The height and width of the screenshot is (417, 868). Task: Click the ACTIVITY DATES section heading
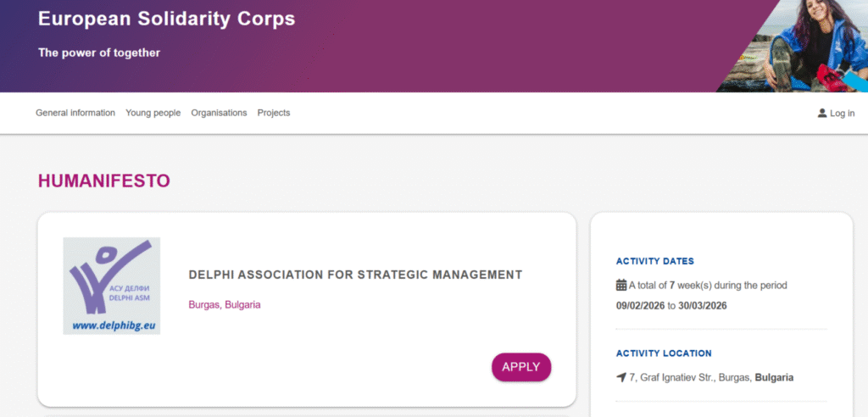(655, 261)
